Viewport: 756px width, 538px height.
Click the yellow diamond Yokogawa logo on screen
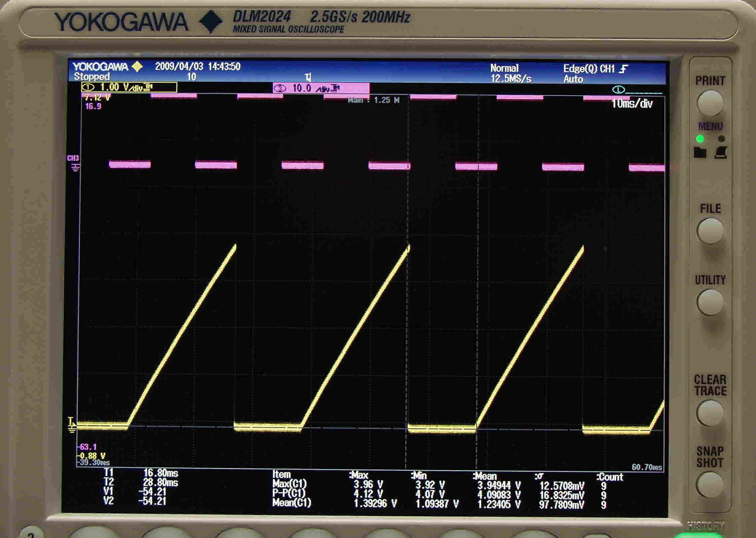137,66
